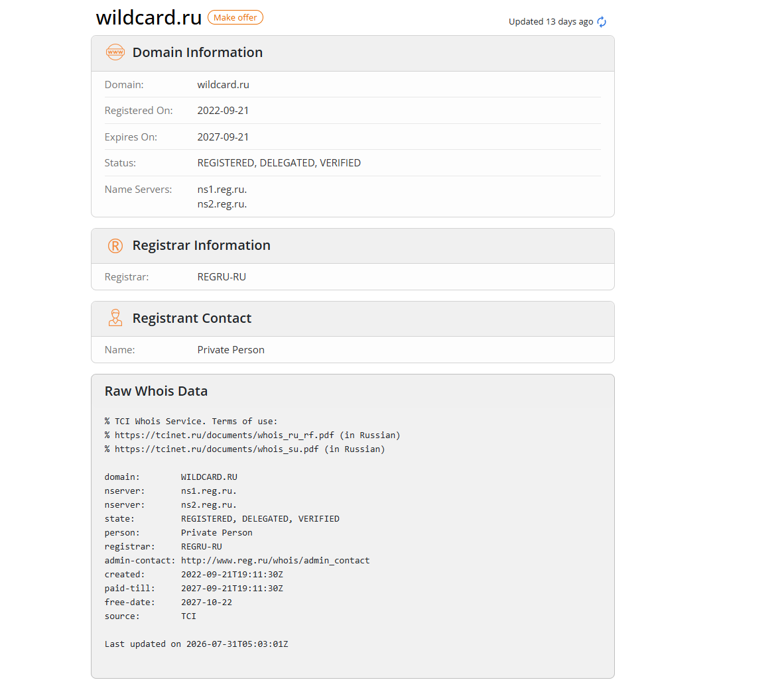Click the Registered On date 2022-09-21
This screenshot has height=690, width=784.
click(x=223, y=111)
